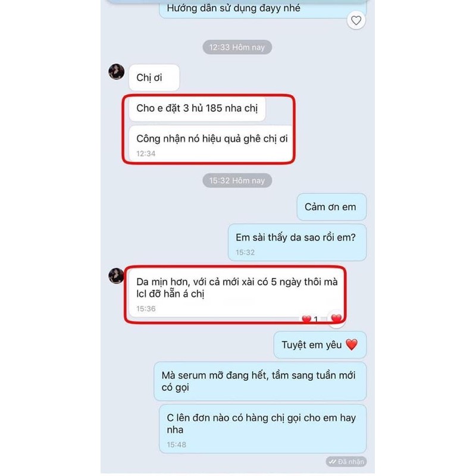The width and height of the screenshot is (476, 476).
Task: Select the 'Cảm ơn em' bubble
Action: pyautogui.click(x=331, y=207)
